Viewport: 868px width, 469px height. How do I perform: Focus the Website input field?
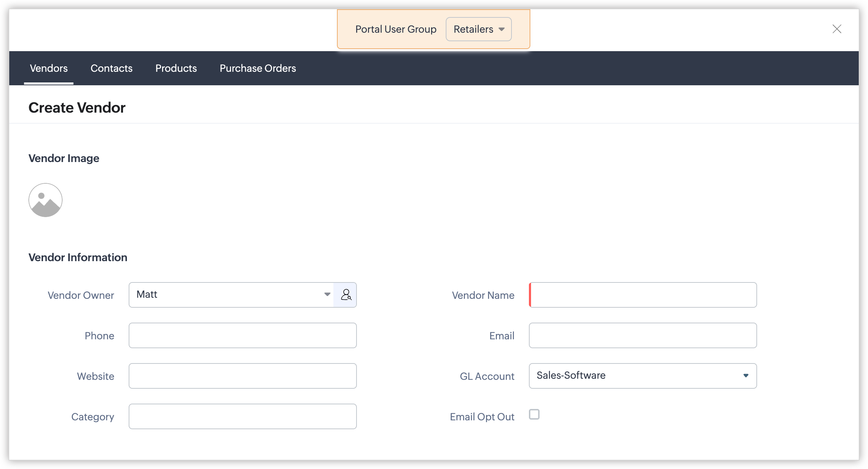(x=242, y=376)
